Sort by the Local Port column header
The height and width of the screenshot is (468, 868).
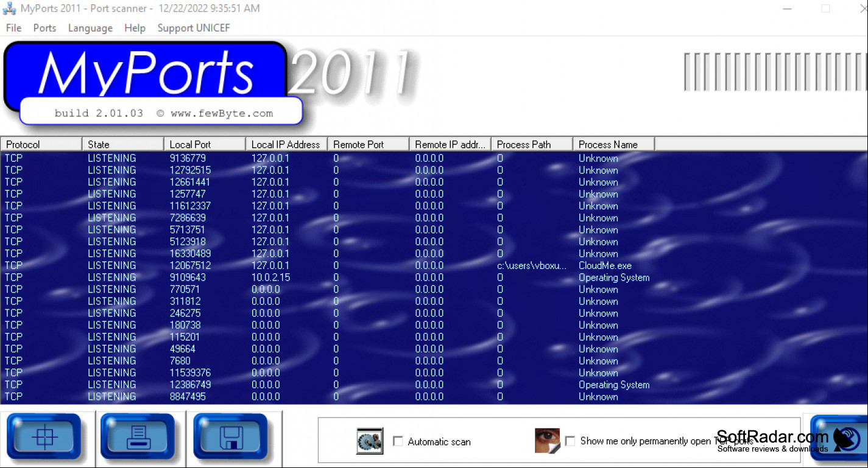click(205, 144)
